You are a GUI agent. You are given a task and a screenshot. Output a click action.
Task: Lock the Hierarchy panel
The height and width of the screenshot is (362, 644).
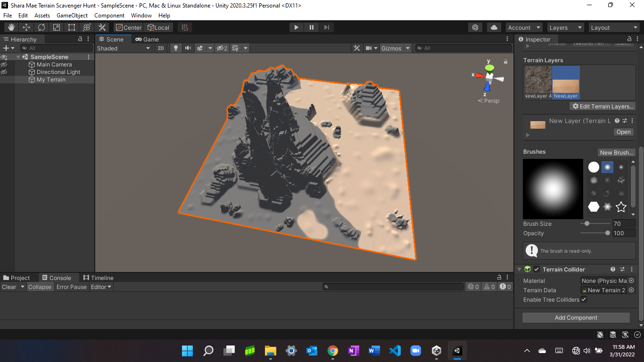(x=81, y=39)
